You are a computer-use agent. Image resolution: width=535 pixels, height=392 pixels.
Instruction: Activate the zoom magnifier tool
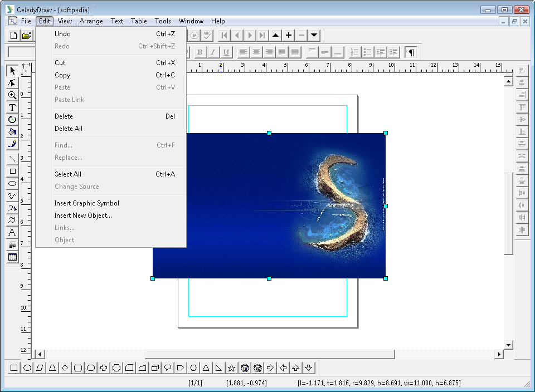pos(12,95)
